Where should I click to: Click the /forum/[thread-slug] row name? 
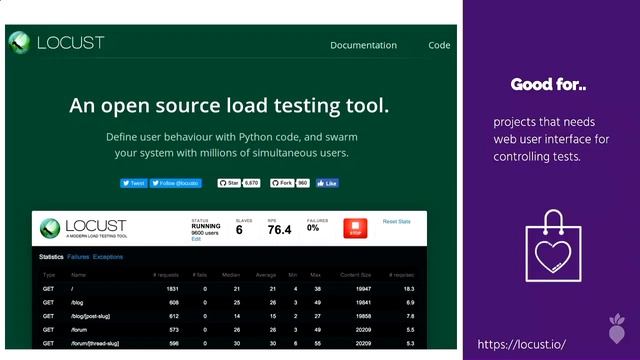tap(95, 344)
